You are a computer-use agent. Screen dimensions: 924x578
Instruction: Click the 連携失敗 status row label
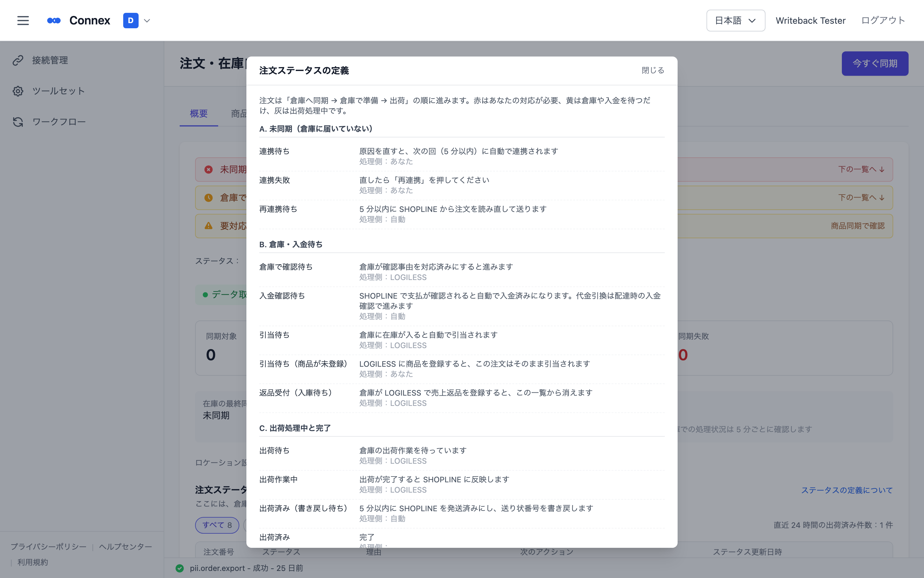(274, 180)
